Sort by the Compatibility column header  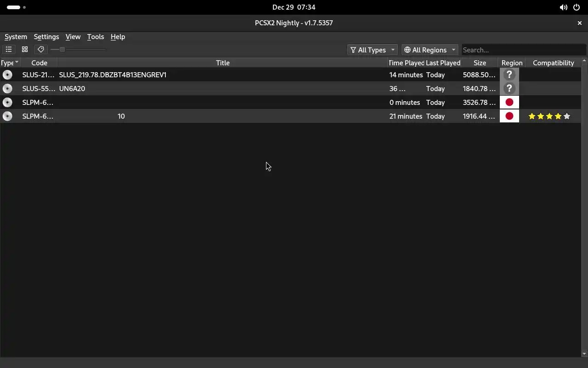coord(554,63)
